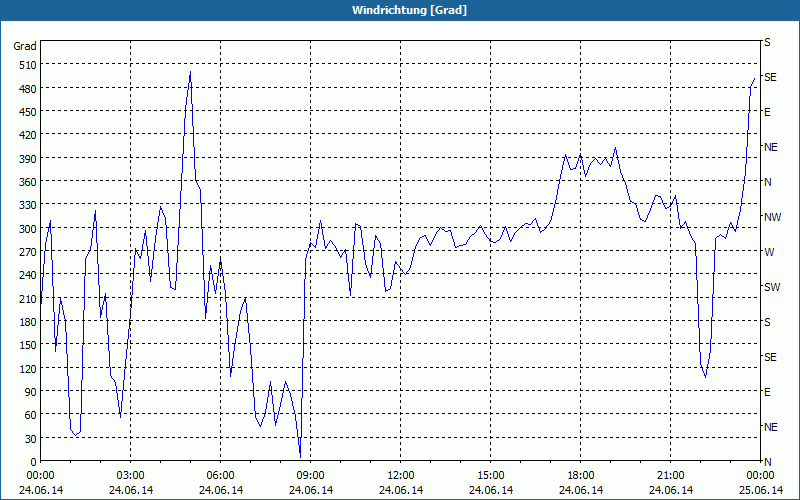Click the 150 y-axis value
The height and width of the screenshot is (500, 800).
[x=28, y=345]
